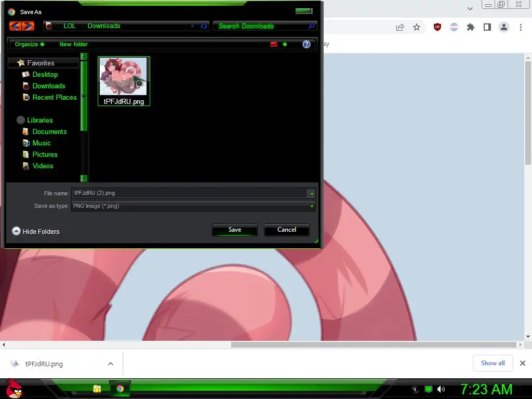Click the Share page icon in Chrome
The height and width of the screenshot is (399, 532).
click(400, 27)
